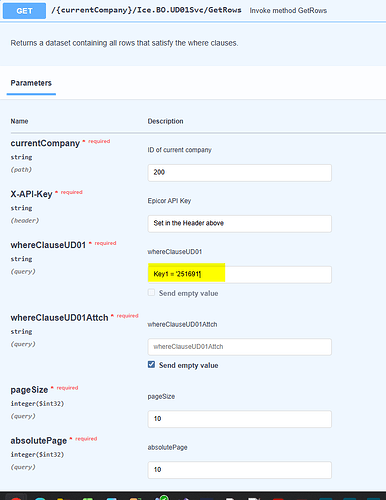Click the pageSize parameter name
Screen dimensions: 386x500
pyautogui.click(x=29, y=390)
